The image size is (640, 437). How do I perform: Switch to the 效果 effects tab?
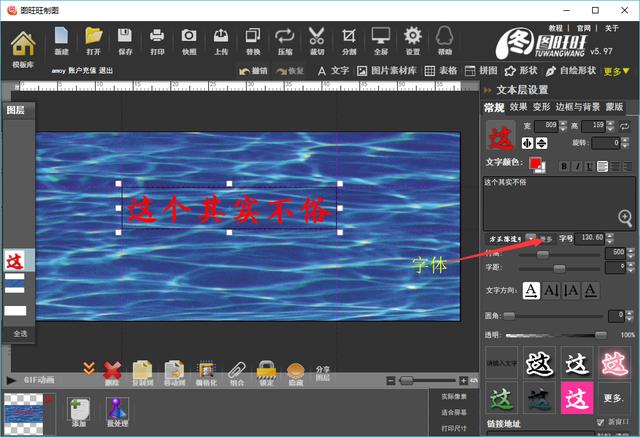pos(518,107)
